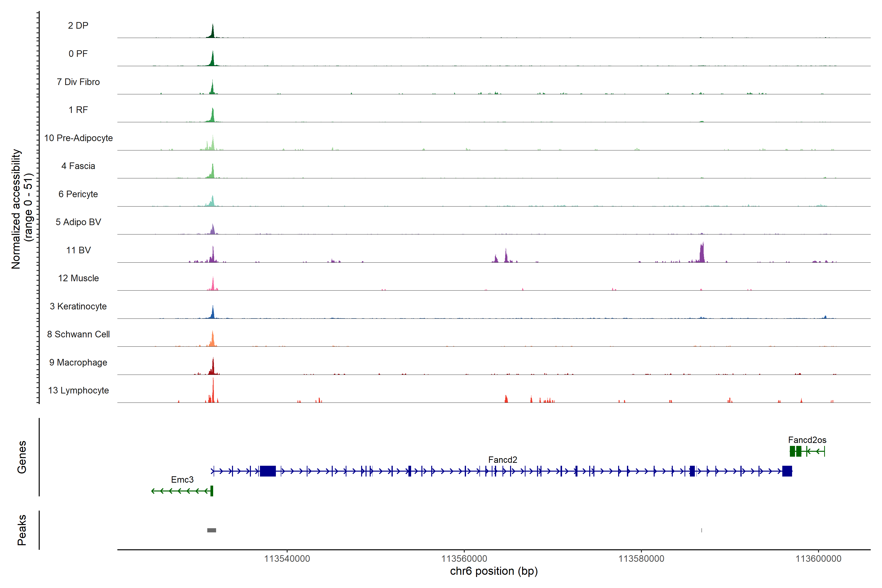Click the 2 DP track peak
The image size is (882, 588).
point(213,32)
